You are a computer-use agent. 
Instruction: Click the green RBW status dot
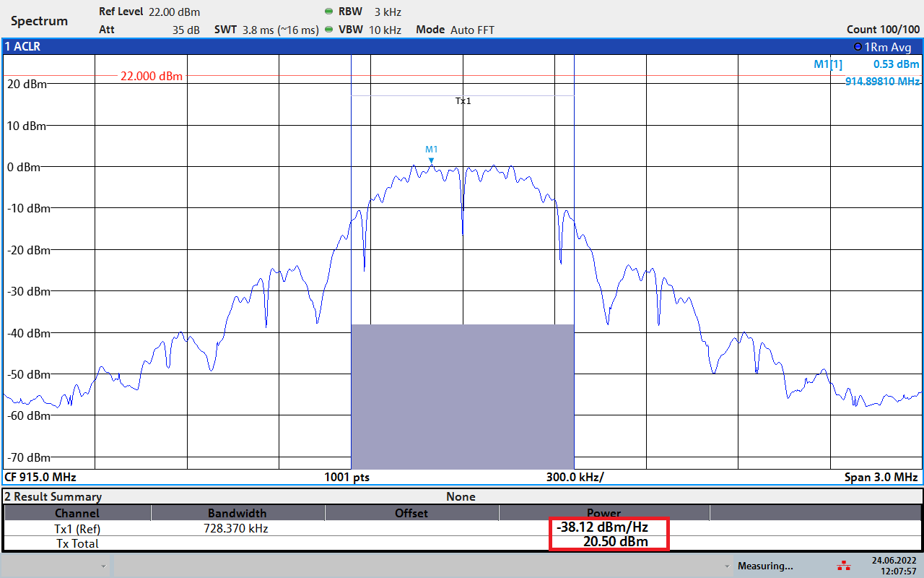click(329, 12)
